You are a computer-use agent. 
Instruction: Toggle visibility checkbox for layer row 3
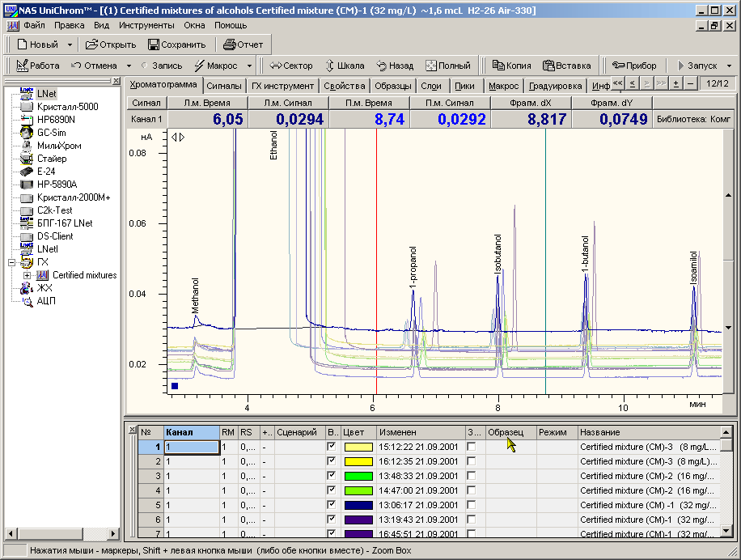pos(332,476)
